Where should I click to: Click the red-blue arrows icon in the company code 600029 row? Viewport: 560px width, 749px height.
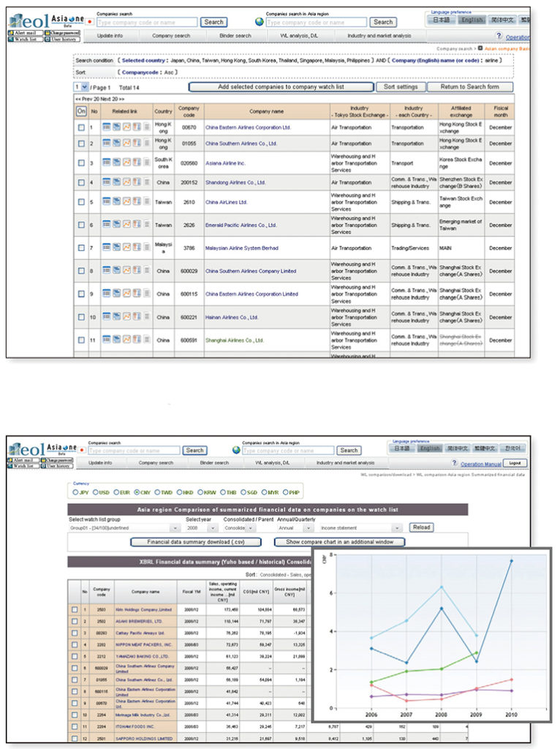137,271
